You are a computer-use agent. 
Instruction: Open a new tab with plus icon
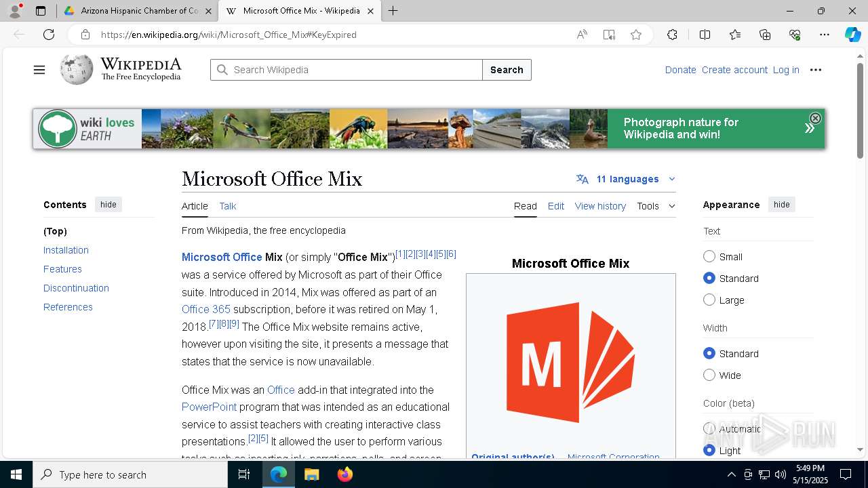[393, 11]
